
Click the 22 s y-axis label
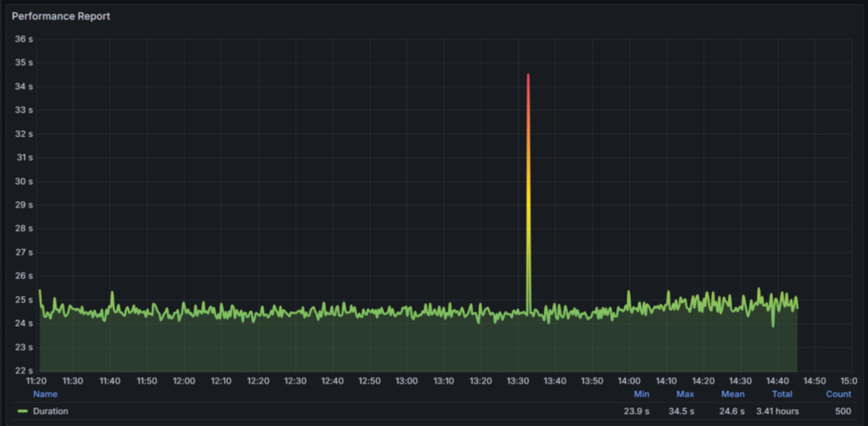23,371
